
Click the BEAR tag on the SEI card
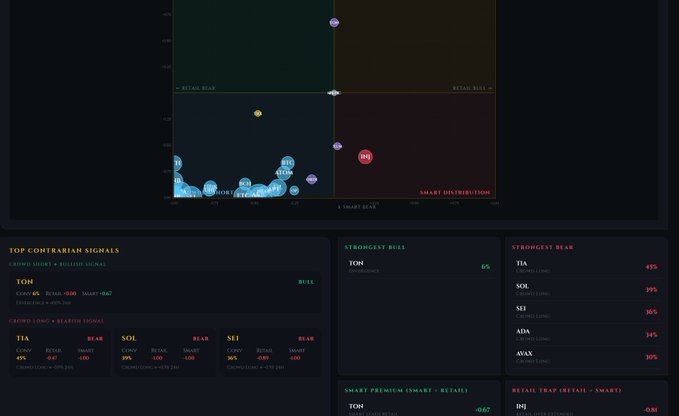(306, 339)
